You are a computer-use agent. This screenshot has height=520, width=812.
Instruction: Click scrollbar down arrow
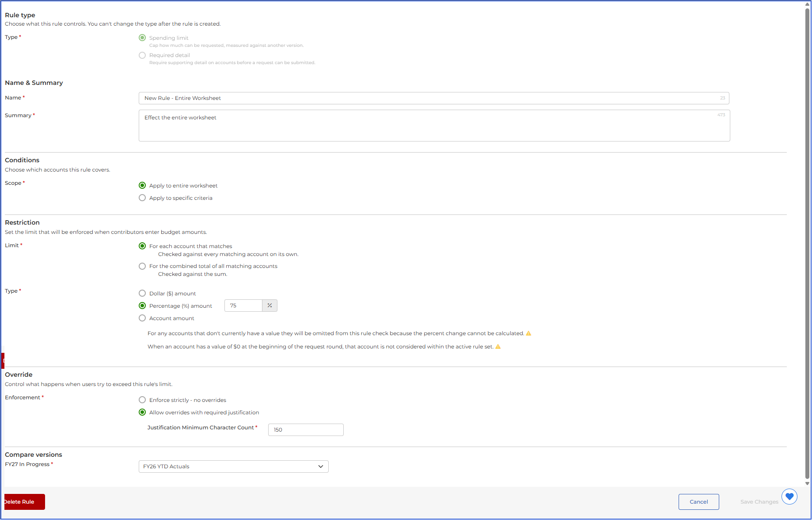(808, 483)
